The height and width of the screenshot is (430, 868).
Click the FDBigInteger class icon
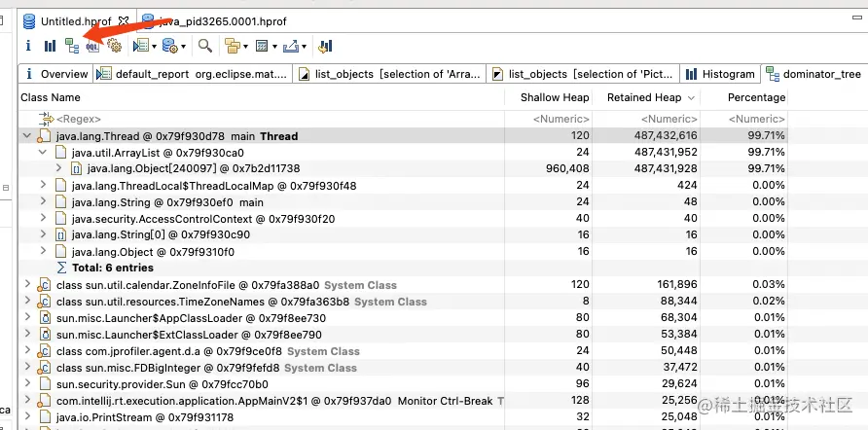click(x=44, y=368)
